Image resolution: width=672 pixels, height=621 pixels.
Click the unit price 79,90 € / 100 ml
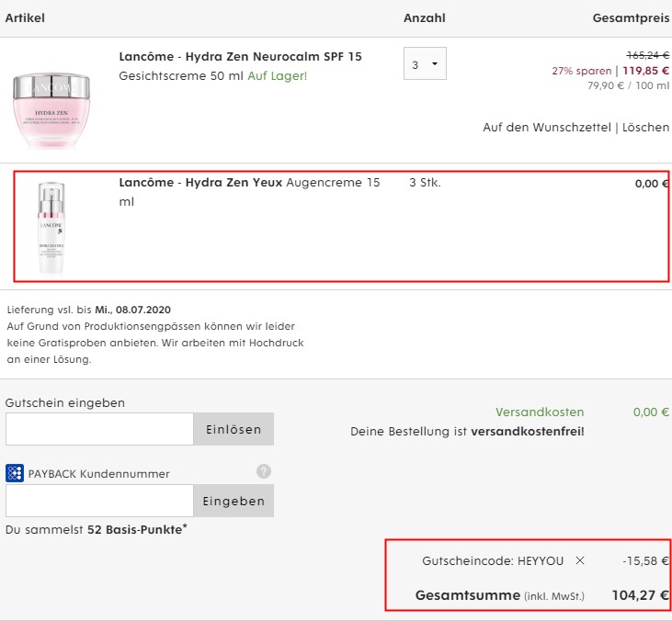pos(628,85)
